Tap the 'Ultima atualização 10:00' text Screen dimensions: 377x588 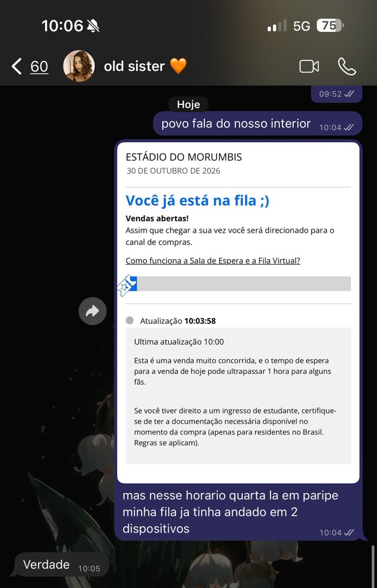tap(179, 342)
